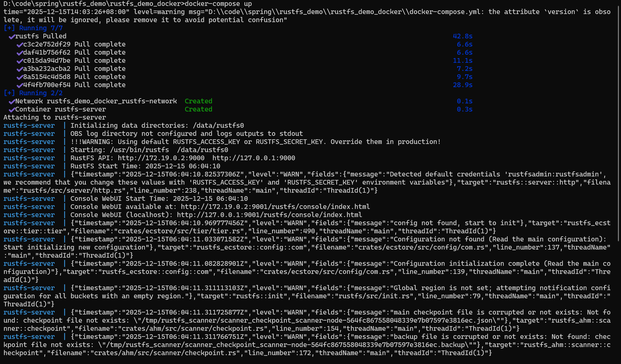Viewport: 621px width, 364px height.
Task: Click the checkmark beside Container rustfs-server
Action: pyautogui.click(x=12, y=110)
